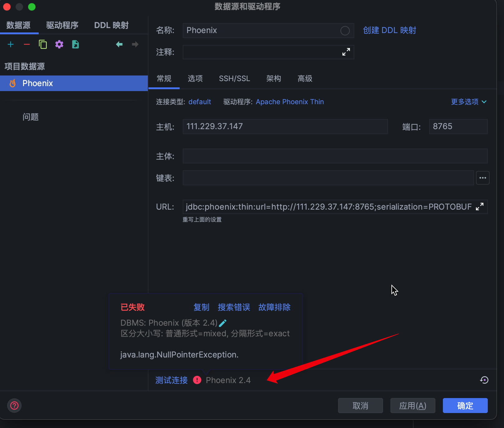
Task: Go back with the left arrow icon
Action: tap(119, 44)
